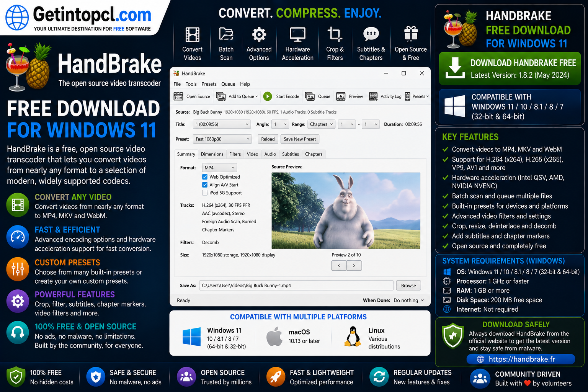Viewport: 588px width, 392px height.
Task: Click the orange Custom Presets sliders icon
Action: click(x=18, y=269)
